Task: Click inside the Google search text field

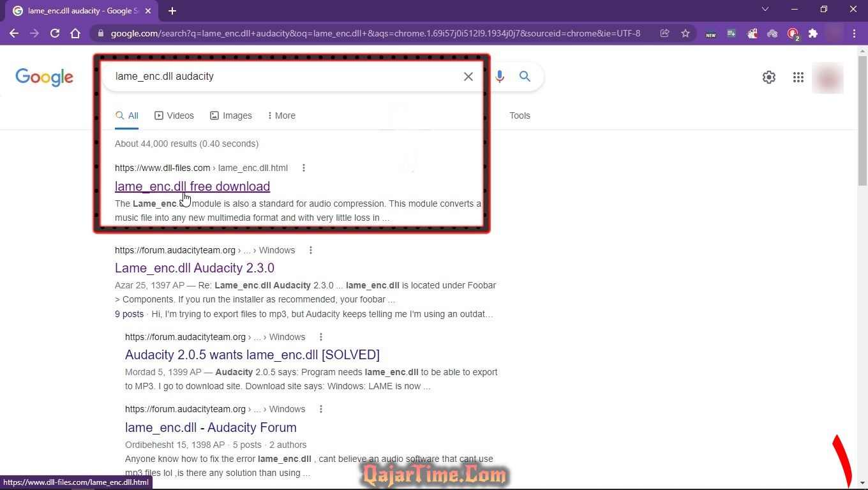Action: [x=281, y=77]
